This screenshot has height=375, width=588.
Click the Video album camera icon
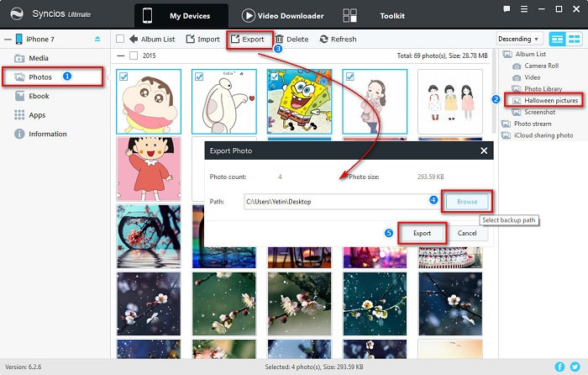tap(517, 77)
